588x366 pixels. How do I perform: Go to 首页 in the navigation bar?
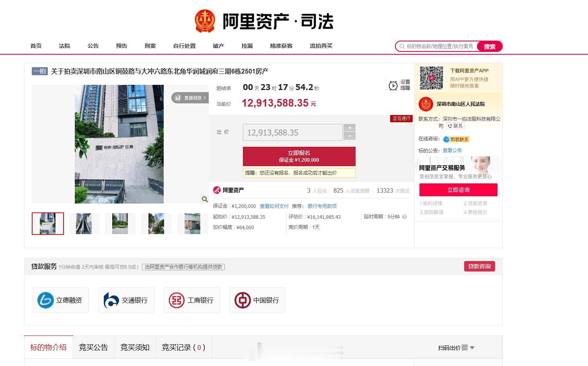36,46
